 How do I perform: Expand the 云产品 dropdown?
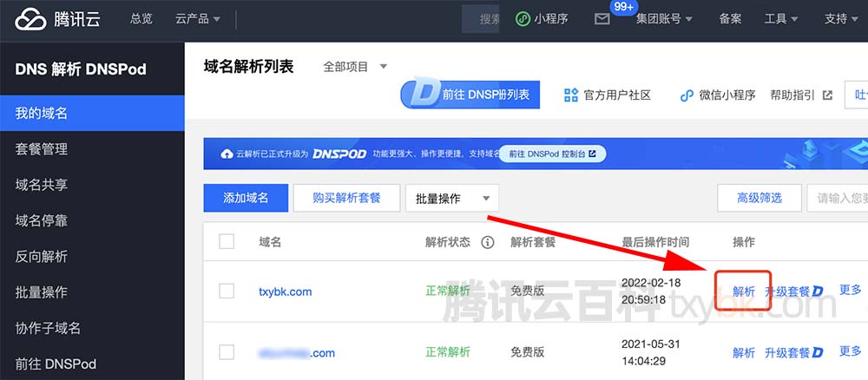click(x=198, y=19)
